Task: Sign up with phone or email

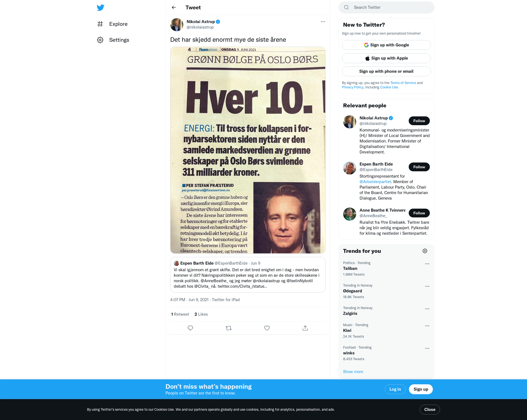Action: [386, 71]
